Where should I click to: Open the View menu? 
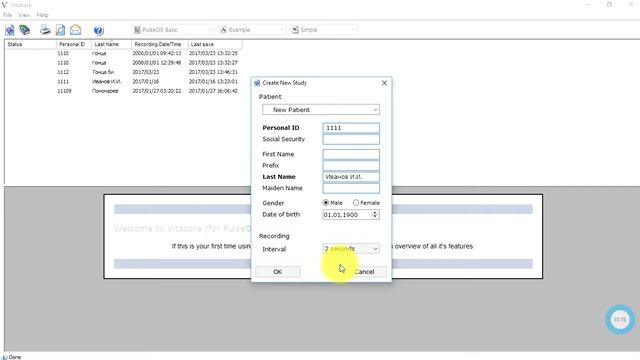coord(24,15)
